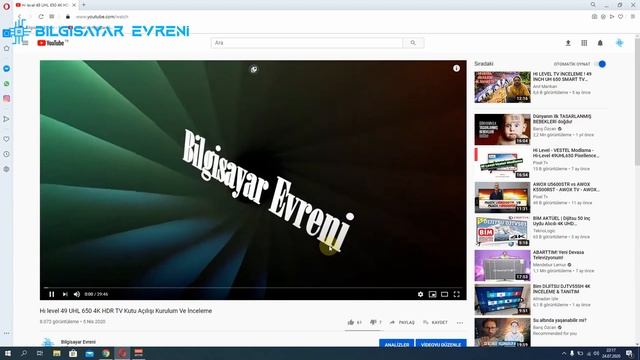Toggle the autoplay switch off
640x360 pixels.
(x=600, y=64)
